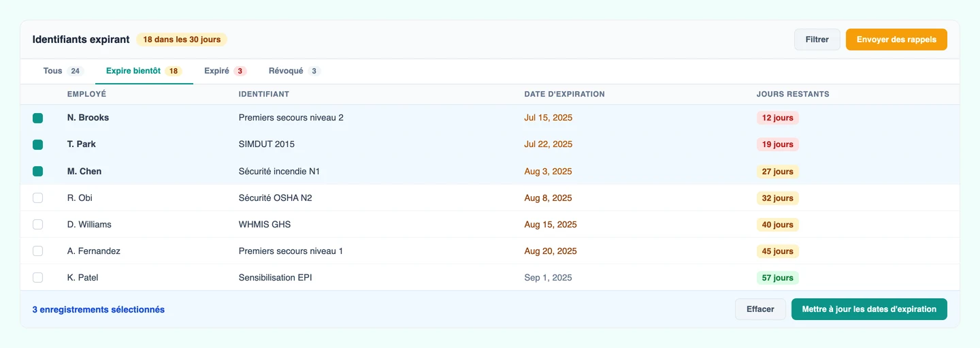The width and height of the screenshot is (980, 348).
Task: Click employee name K. Patel
Action: (x=83, y=278)
